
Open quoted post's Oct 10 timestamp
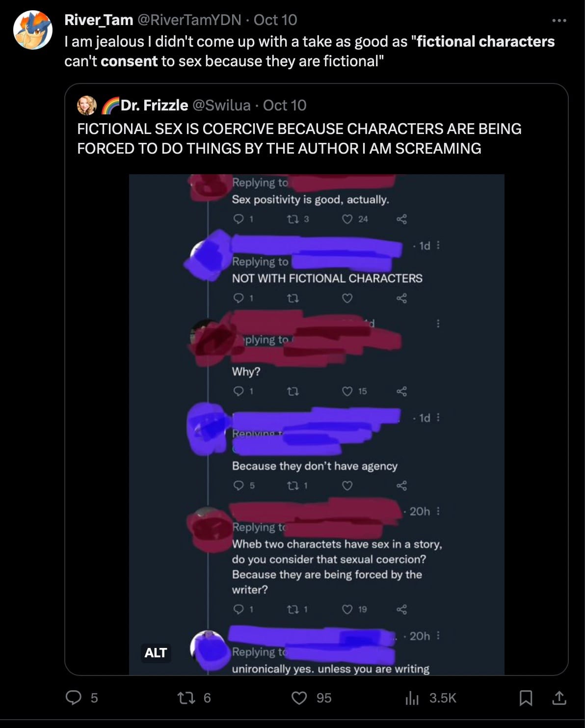coord(285,105)
